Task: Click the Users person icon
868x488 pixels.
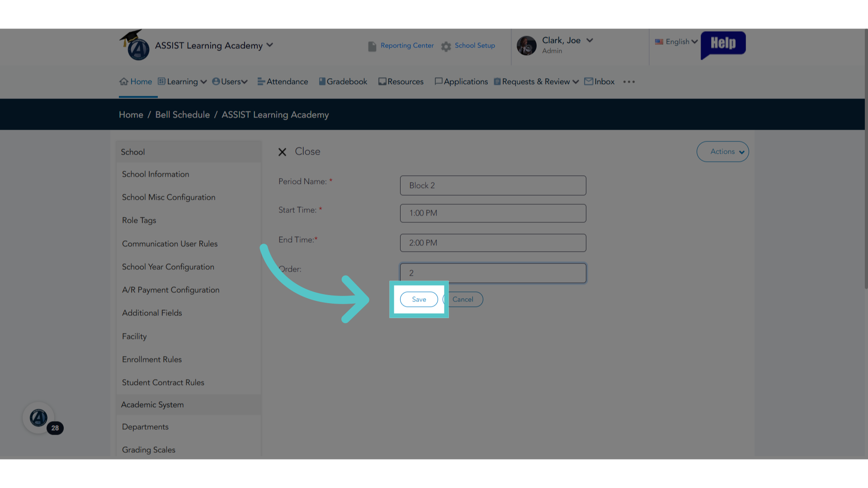Action: click(216, 81)
